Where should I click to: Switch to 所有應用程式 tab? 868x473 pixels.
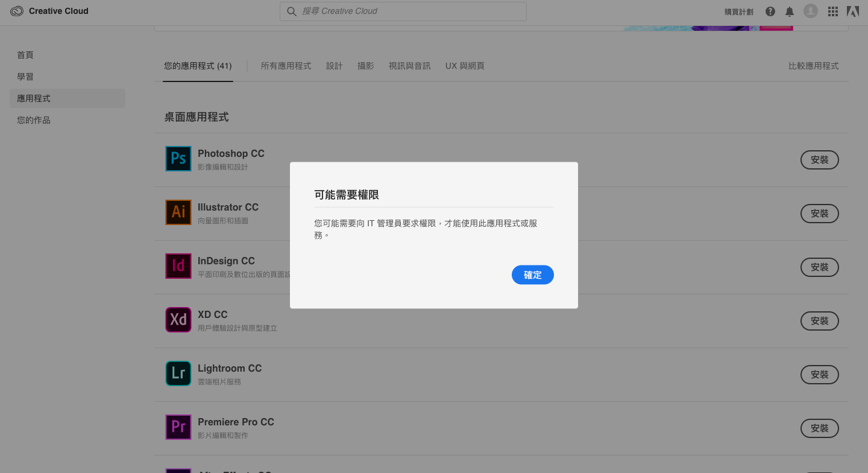click(286, 66)
